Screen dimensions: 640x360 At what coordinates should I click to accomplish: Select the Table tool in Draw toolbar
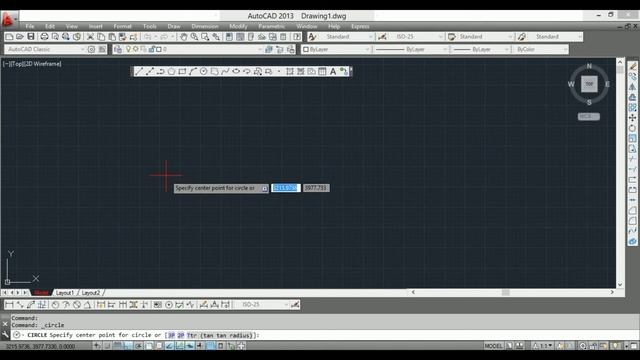click(x=322, y=71)
